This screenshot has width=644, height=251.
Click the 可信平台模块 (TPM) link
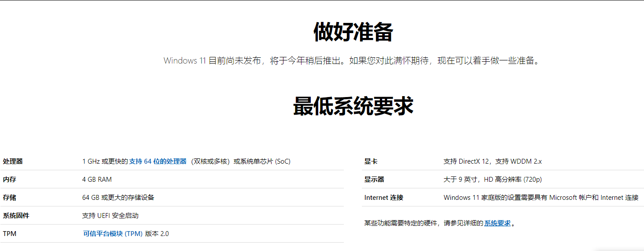[113, 234]
